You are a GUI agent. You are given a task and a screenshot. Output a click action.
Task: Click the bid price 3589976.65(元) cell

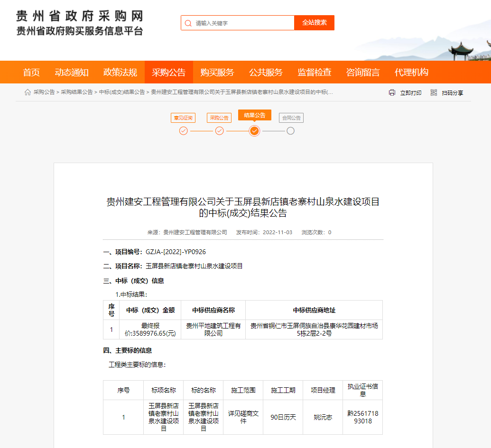point(150,329)
